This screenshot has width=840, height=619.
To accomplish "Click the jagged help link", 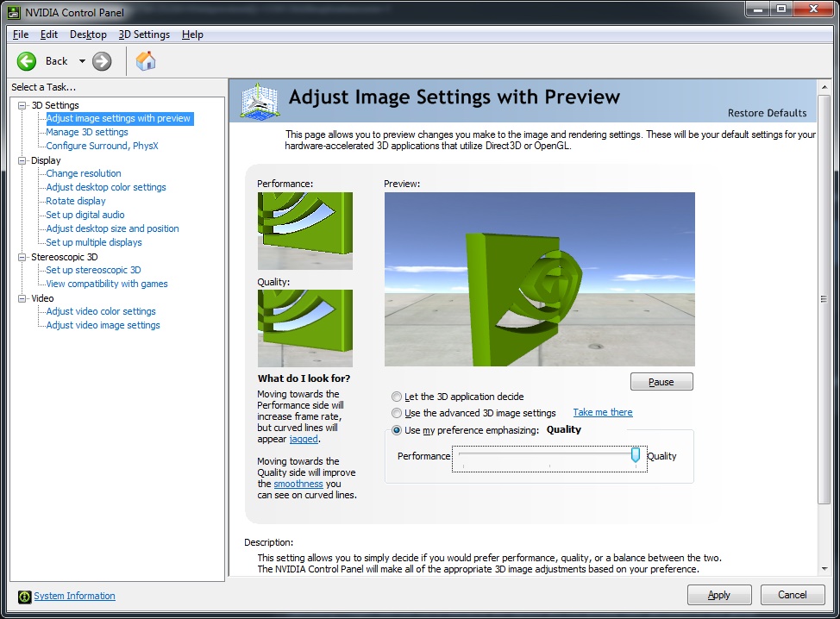I will click(304, 439).
